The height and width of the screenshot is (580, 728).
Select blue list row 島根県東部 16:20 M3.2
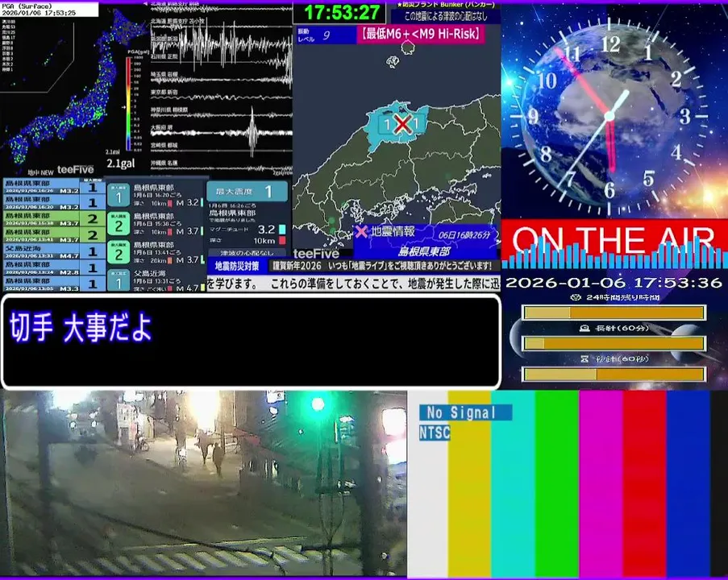tap(54, 203)
